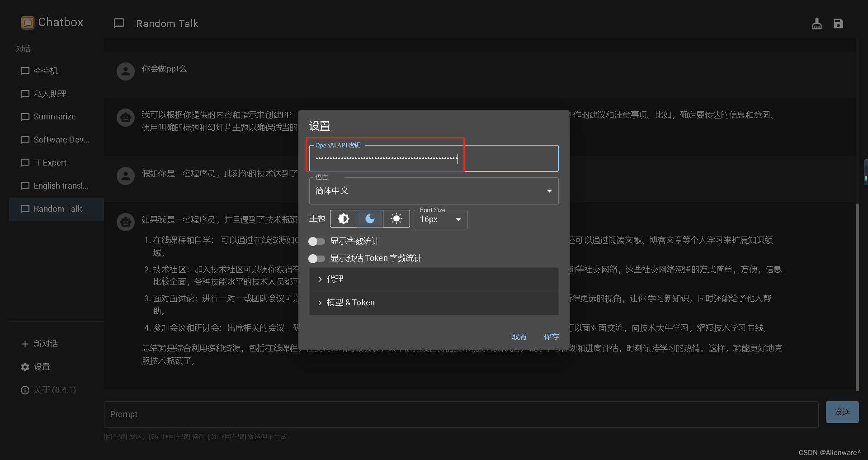Screen dimensions: 868x460
Task: Click the plus icon beside 新对话
Action: tap(25, 344)
